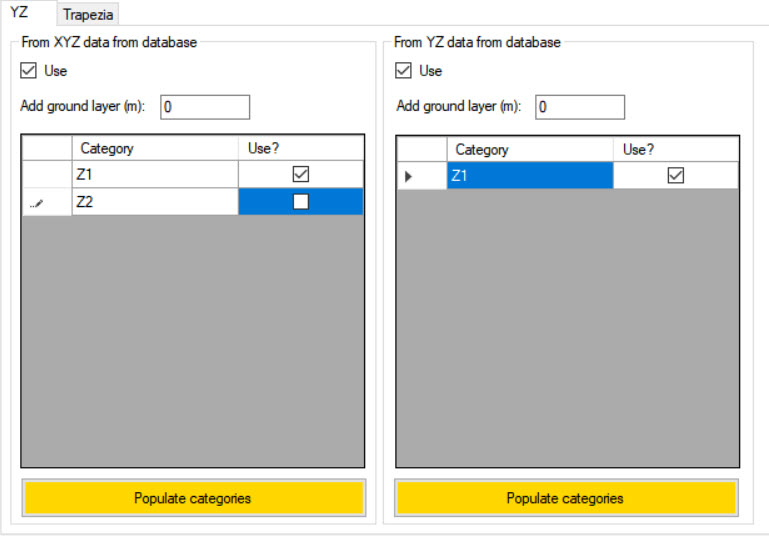Toggle the Use checkbox under YZ data
This screenshot has width=769, height=536.
[x=403, y=71]
